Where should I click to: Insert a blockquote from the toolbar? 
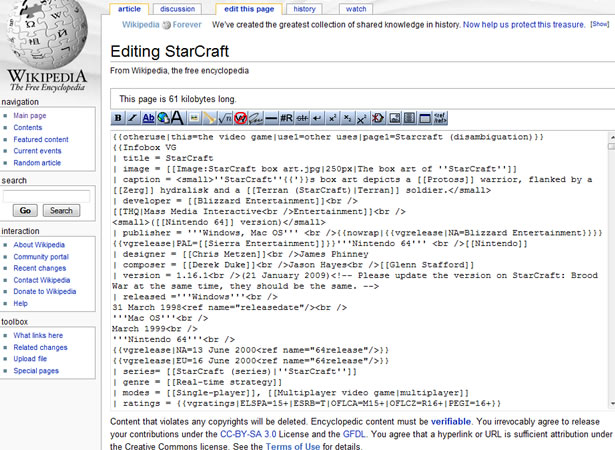pyautogui.click(x=409, y=118)
